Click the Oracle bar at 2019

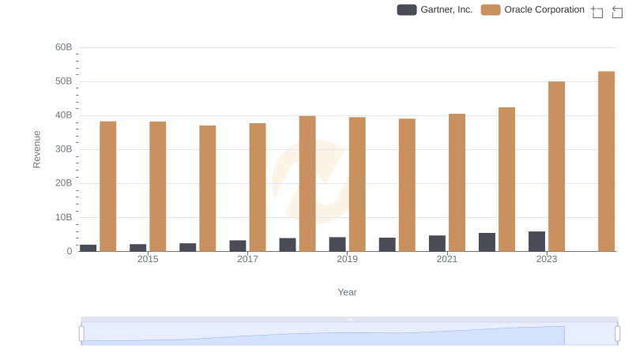[x=357, y=185]
